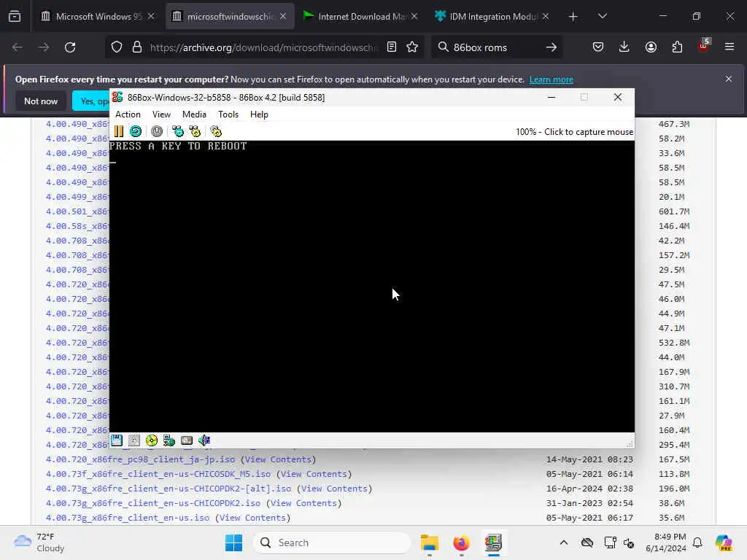This screenshot has width=747, height=560.
Task: Click the site security padlock icon
Action: click(137, 47)
